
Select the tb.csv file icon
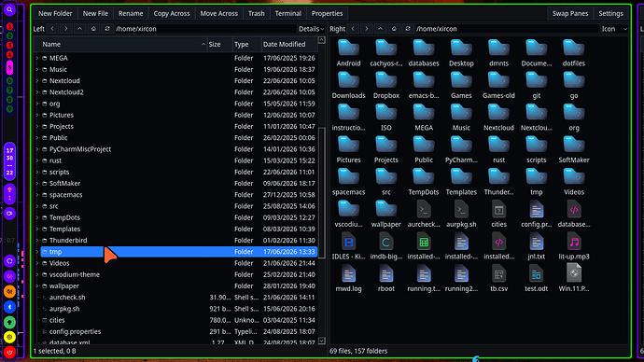pos(498,279)
